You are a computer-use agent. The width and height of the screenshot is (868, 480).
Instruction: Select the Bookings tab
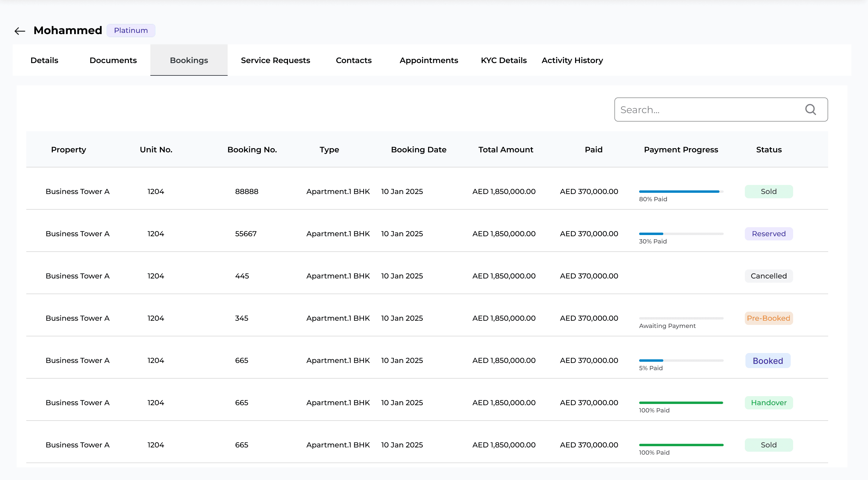click(189, 60)
